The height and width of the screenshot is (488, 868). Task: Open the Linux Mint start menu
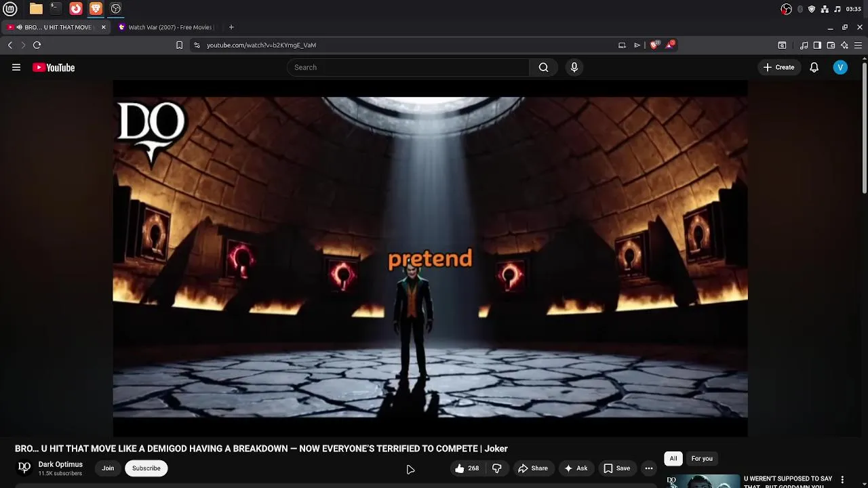[10, 9]
